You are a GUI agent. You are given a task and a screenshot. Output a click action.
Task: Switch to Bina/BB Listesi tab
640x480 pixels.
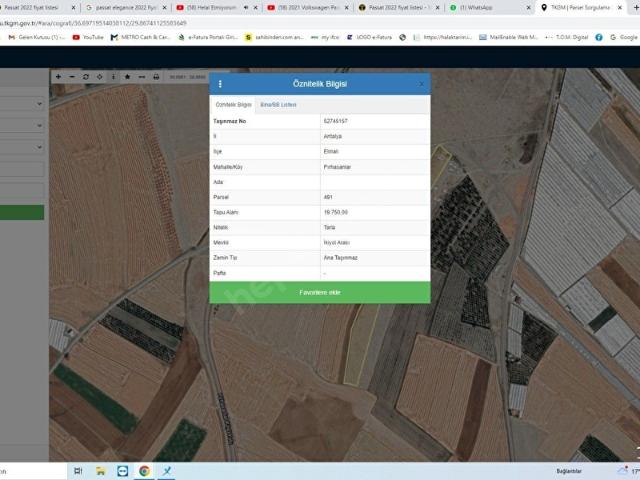pos(278,105)
